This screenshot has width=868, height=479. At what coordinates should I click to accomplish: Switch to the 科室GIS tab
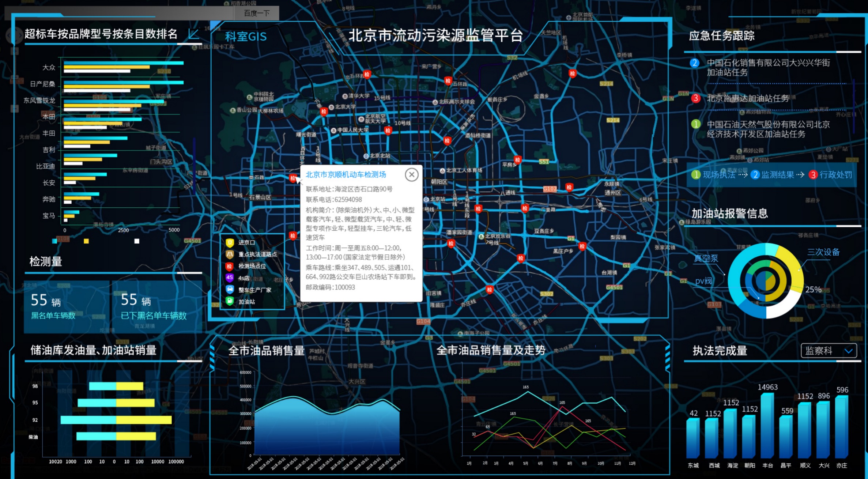(246, 37)
